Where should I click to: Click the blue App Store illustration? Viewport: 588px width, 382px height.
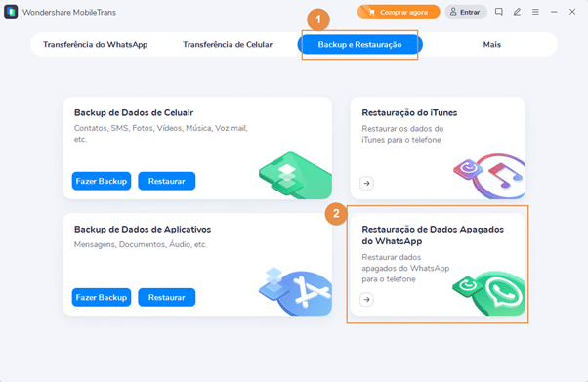[x=296, y=291]
